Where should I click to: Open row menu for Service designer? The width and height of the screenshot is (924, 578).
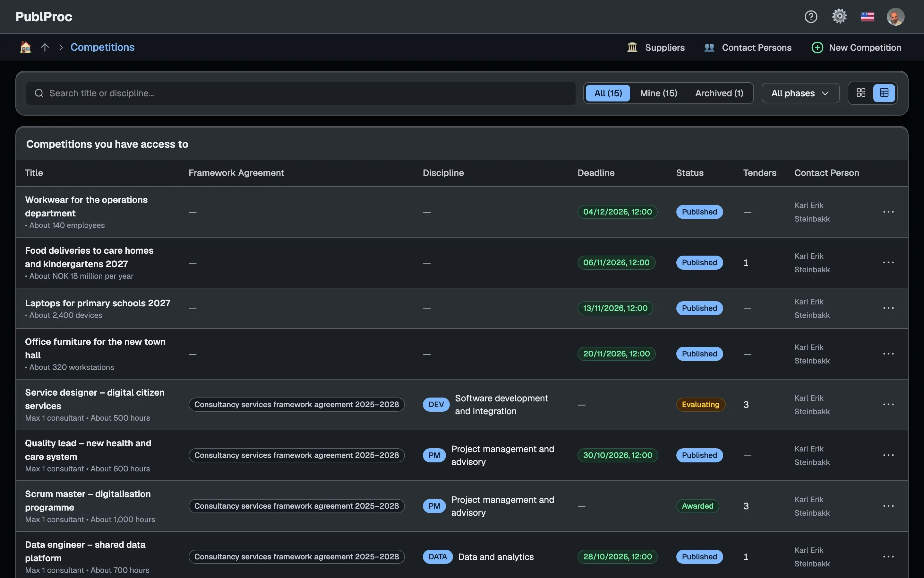click(888, 405)
